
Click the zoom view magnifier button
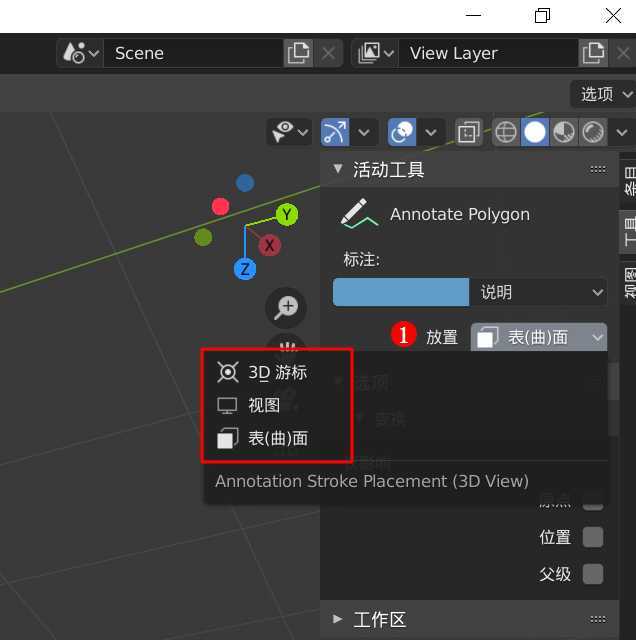pos(286,308)
